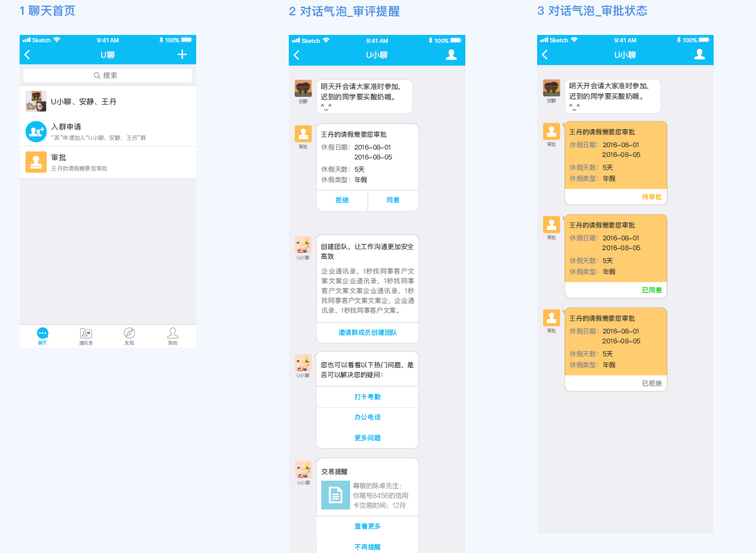Tap the contact profile icon in screen 2 header

[x=451, y=55]
